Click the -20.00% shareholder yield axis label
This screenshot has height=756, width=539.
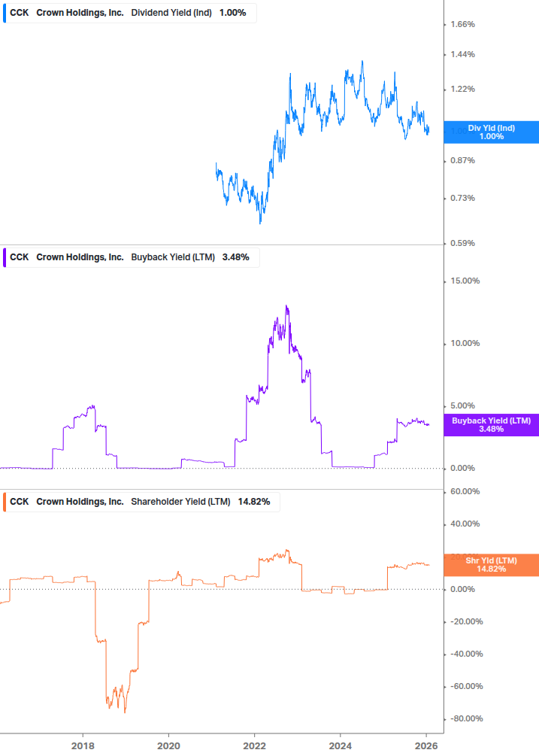click(x=466, y=622)
